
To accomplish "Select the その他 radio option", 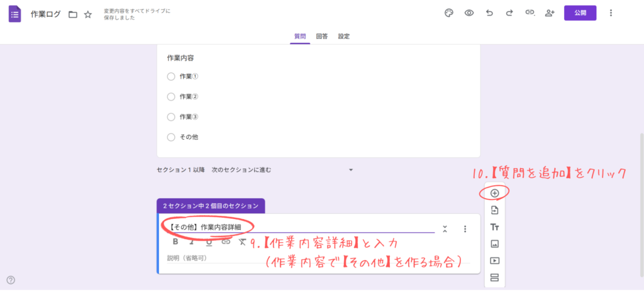I will point(171,137).
